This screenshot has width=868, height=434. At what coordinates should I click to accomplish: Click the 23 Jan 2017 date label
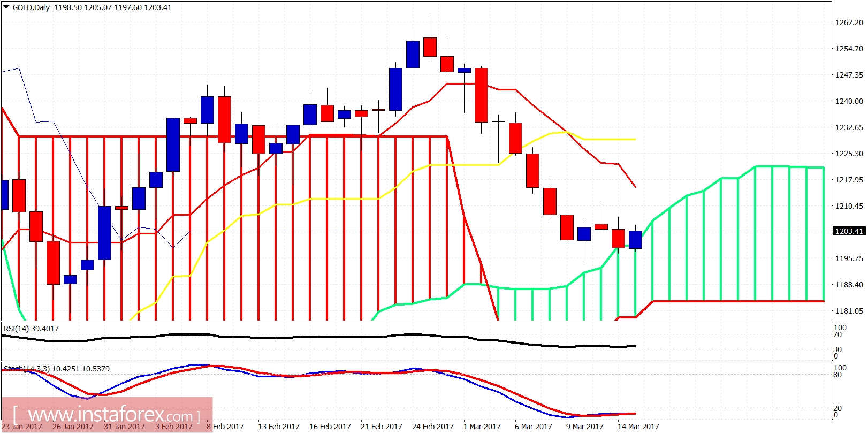(21, 427)
